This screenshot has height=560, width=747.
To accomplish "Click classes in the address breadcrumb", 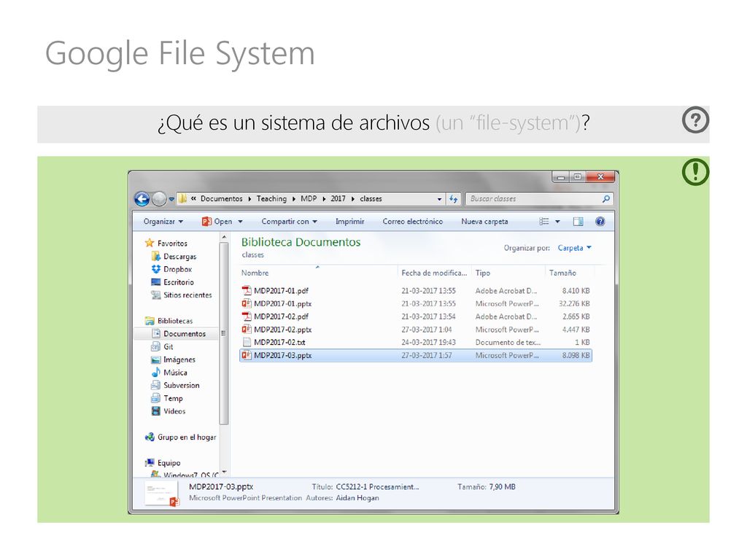I will 371,198.
